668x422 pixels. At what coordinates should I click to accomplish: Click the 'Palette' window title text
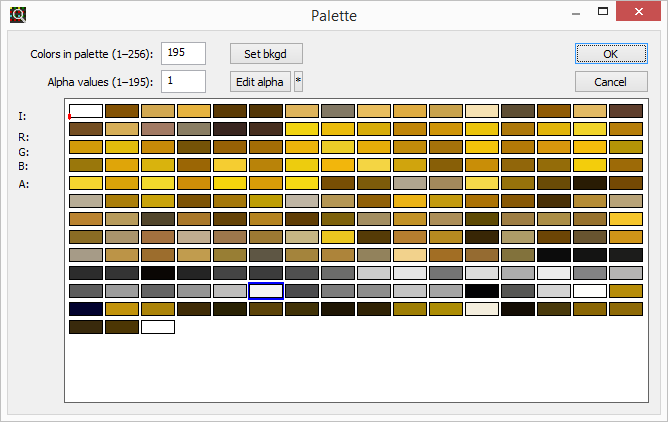[334, 16]
